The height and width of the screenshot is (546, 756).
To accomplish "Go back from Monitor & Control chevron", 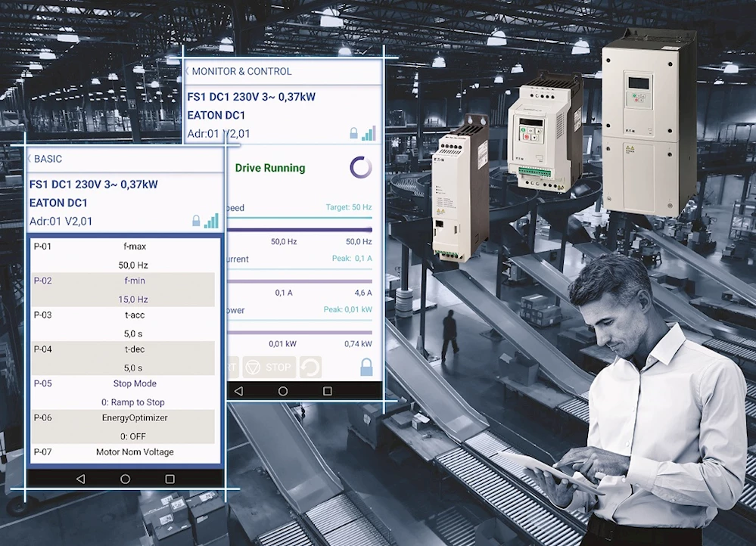I will (188, 71).
